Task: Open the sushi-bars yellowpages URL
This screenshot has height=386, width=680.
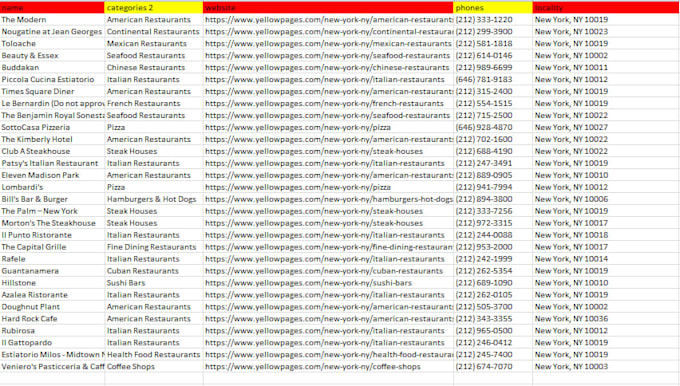Action: (x=328, y=283)
